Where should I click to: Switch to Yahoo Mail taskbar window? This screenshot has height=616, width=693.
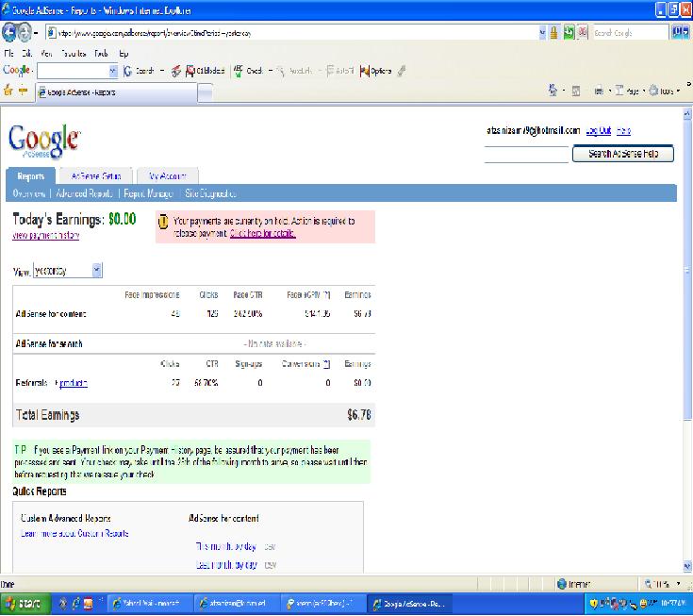click(x=149, y=603)
